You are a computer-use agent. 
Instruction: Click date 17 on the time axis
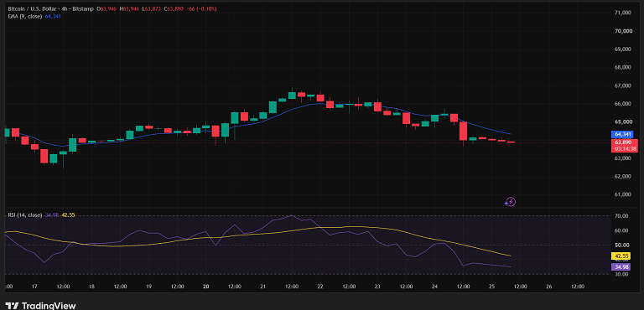pos(34,287)
